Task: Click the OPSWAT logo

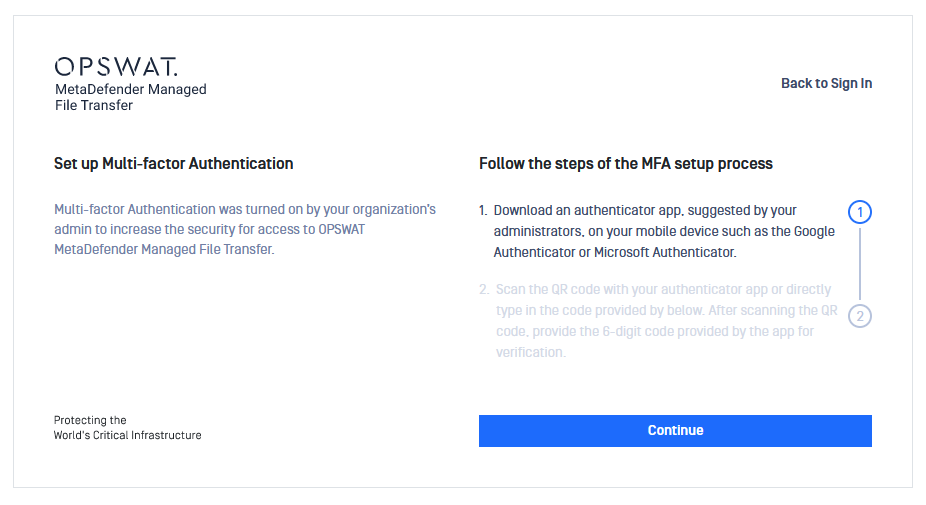Action: point(116,67)
